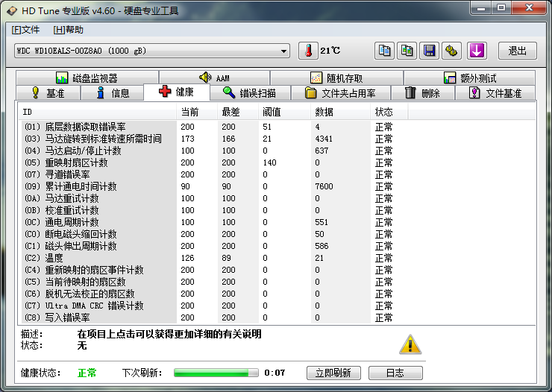Switch to 信息 tab

113,93
